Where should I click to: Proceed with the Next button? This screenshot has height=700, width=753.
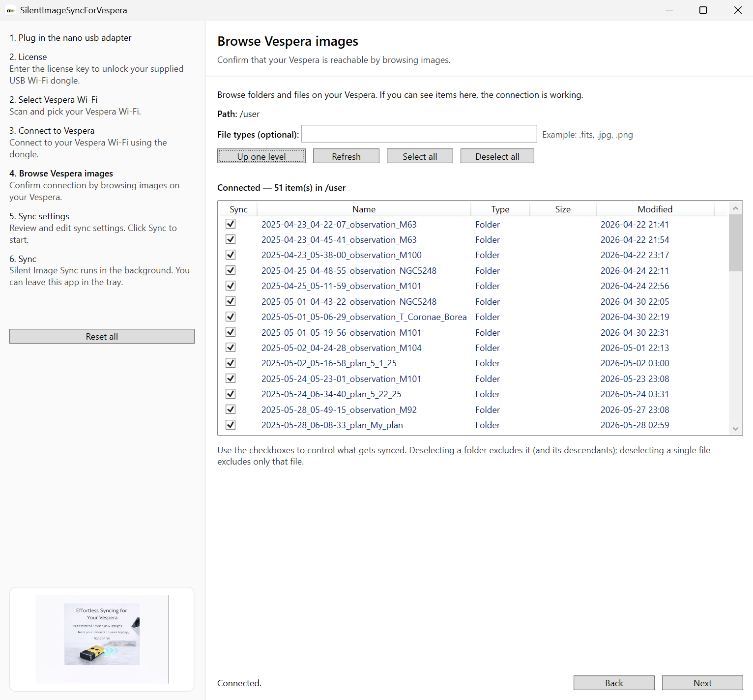(702, 683)
